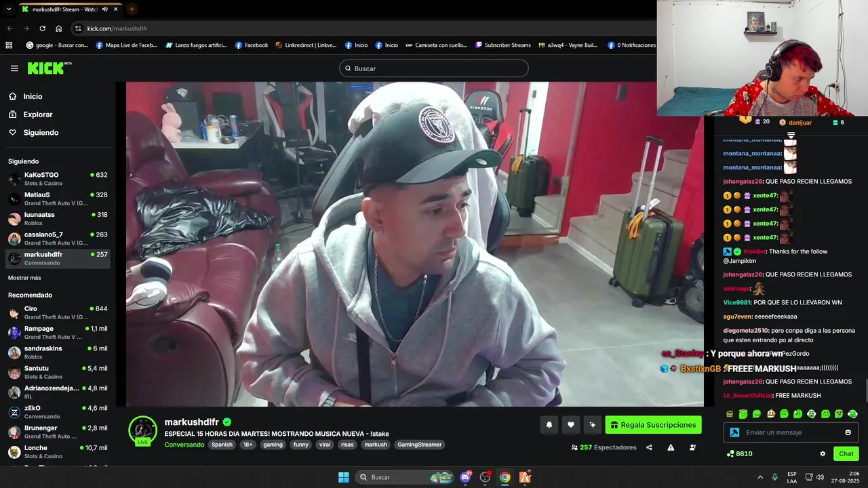868x488 pixels.
Task: Click browser back arrow
Action: [x=9, y=28]
